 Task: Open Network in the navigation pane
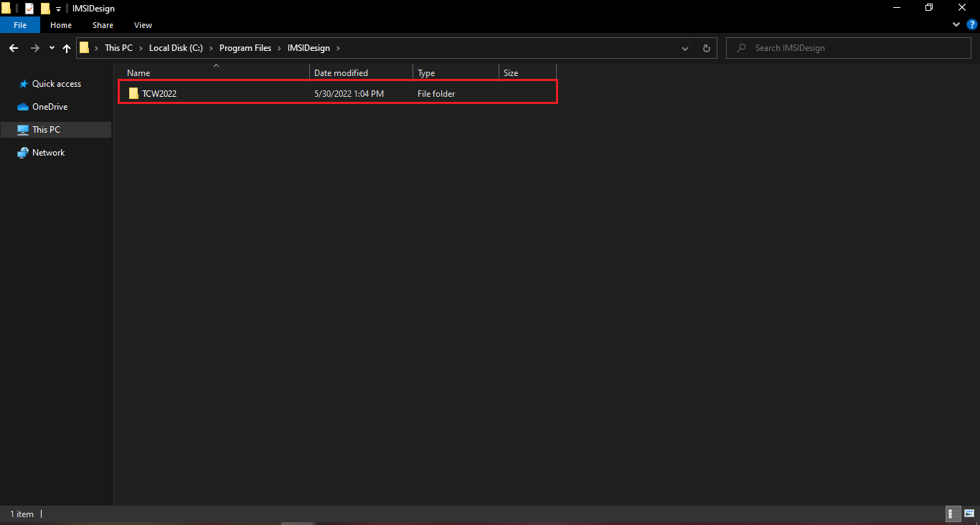(48, 153)
